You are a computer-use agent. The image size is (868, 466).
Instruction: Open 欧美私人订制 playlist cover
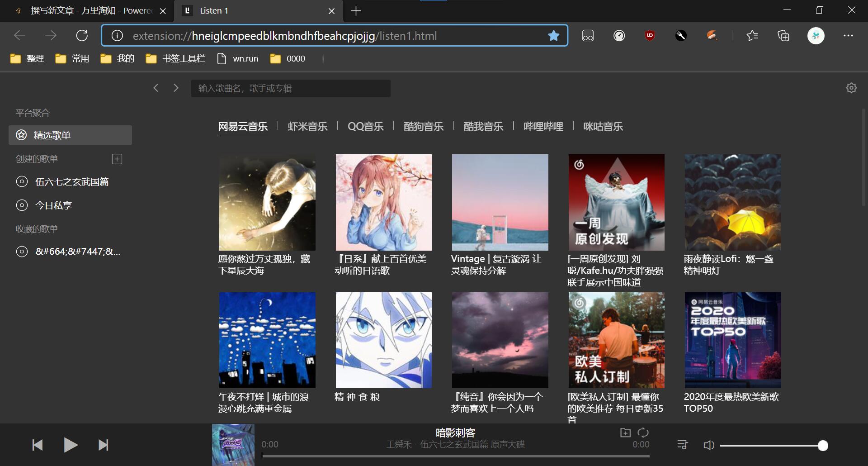coord(617,340)
